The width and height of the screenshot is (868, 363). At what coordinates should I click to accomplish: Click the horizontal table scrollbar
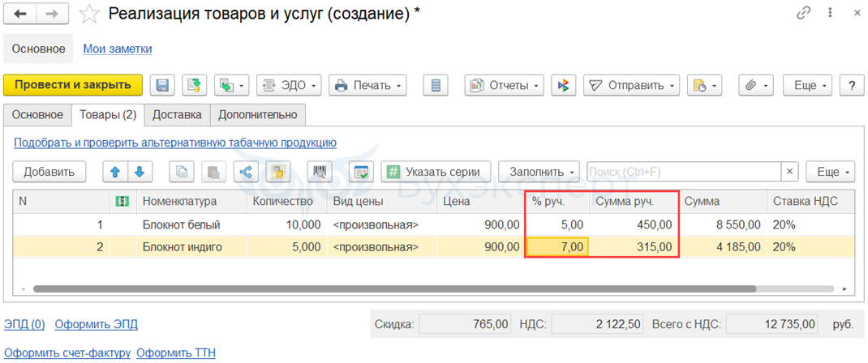tap(394, 288)
